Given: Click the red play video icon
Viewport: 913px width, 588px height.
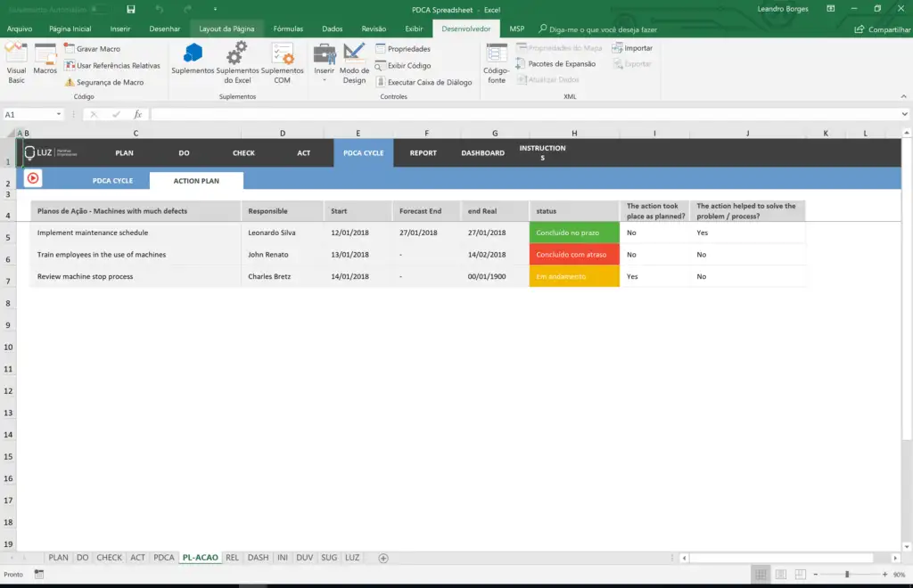Looking at the screenshot, I should pos(33,178).
